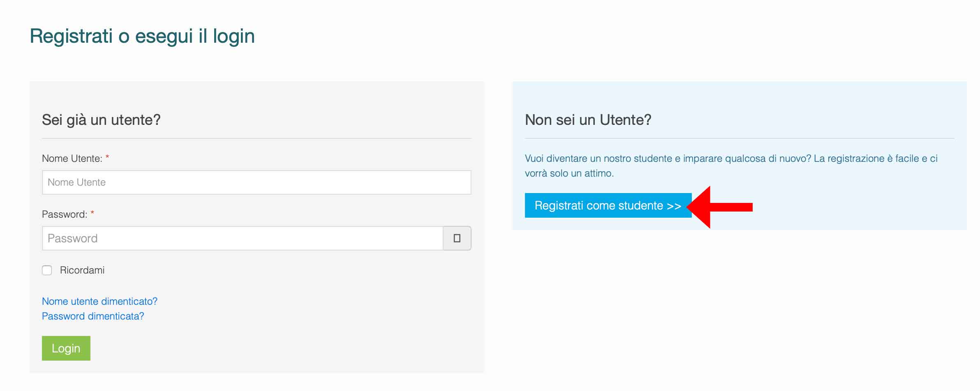Click the student registration description paragraph

(731, 166)
